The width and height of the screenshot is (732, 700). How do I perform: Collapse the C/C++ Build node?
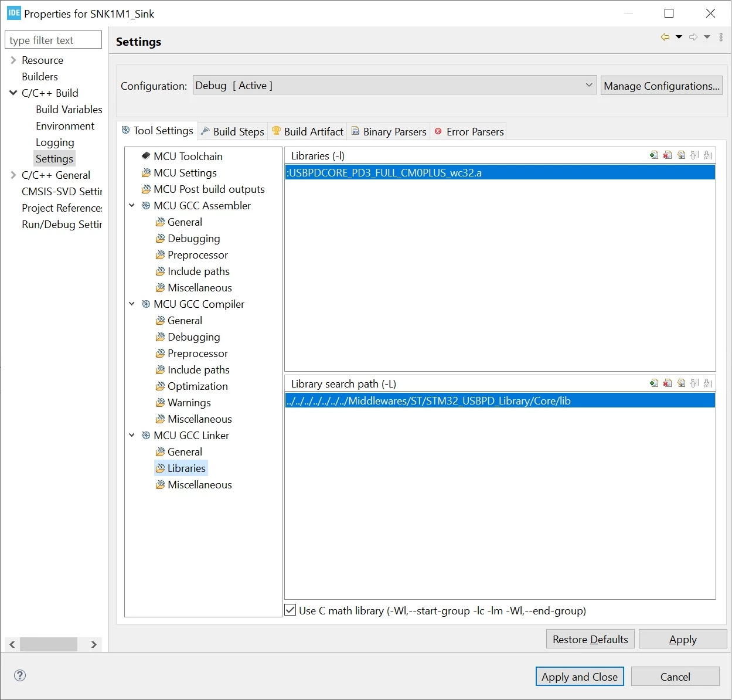(13, 93)
